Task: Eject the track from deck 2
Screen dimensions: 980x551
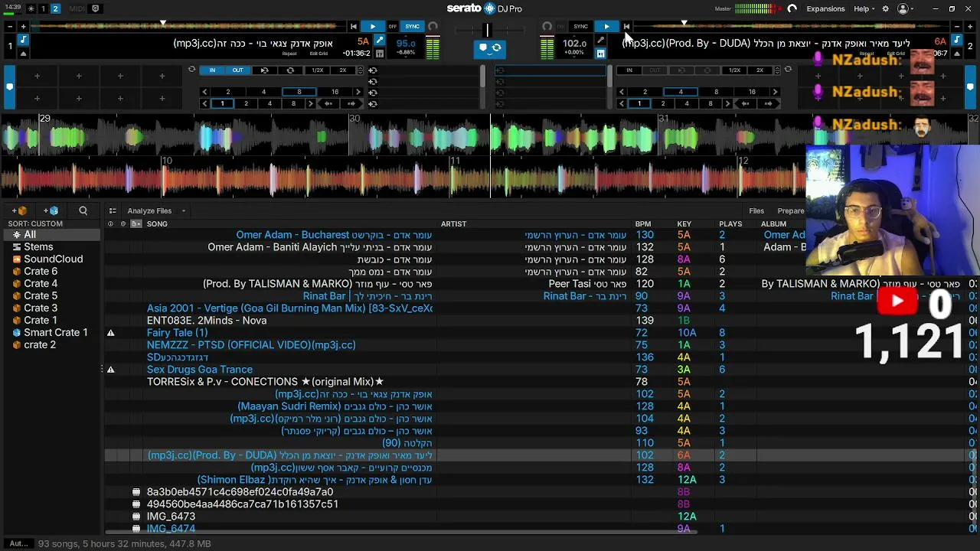Action: click(x=957, y=54)
